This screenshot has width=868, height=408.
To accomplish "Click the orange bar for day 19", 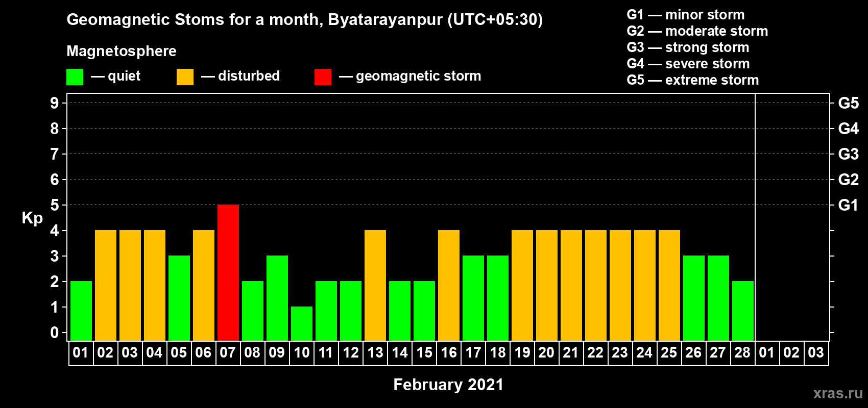I will (522, 285).
